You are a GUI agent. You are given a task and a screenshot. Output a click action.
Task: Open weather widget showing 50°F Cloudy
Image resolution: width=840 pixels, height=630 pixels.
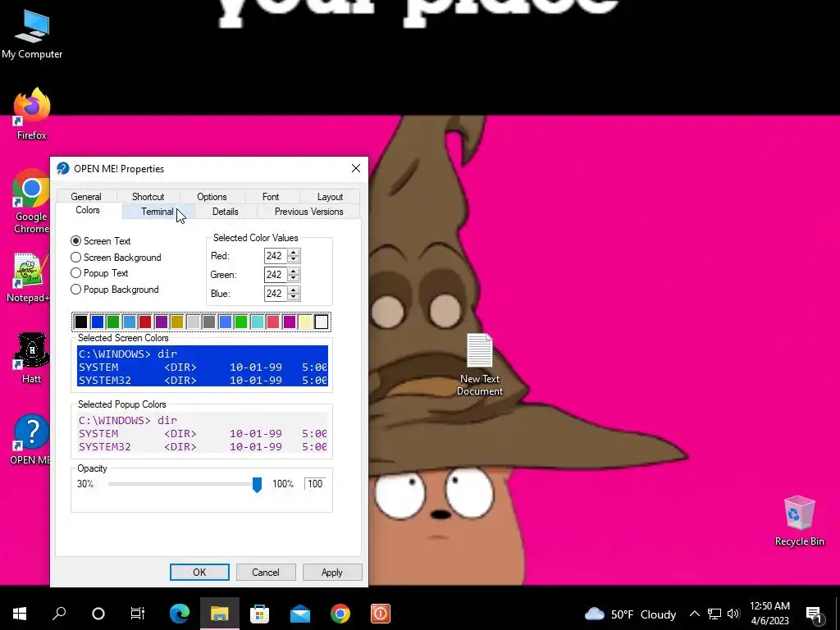coord(630,614)
